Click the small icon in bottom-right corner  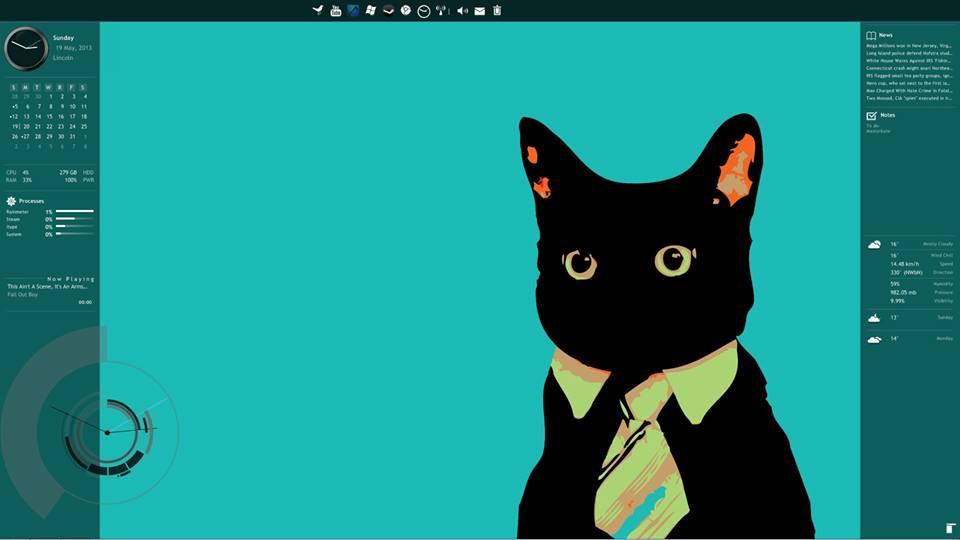pos(950,528)
